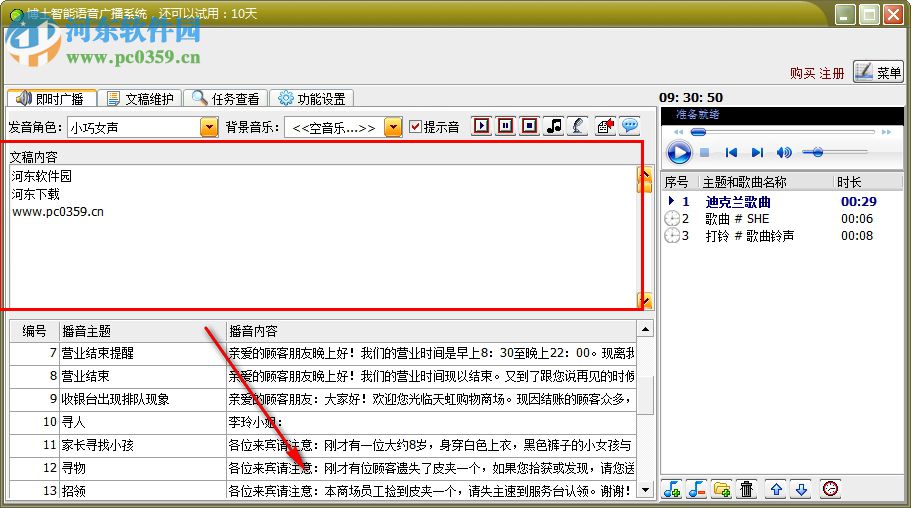Open the 菜单 menu button

coord(878,72)
